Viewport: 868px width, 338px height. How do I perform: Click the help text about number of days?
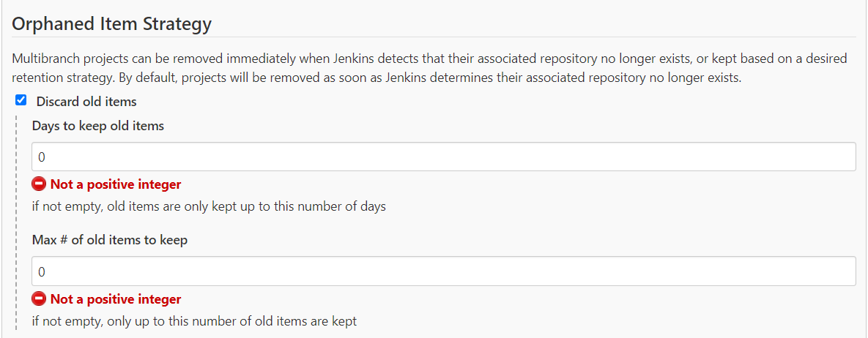click(209, 206)
